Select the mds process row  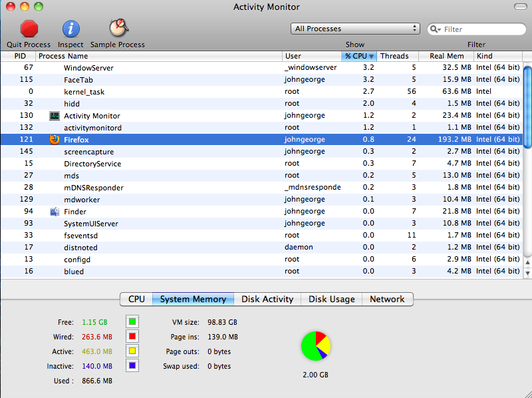coord(261,175)
